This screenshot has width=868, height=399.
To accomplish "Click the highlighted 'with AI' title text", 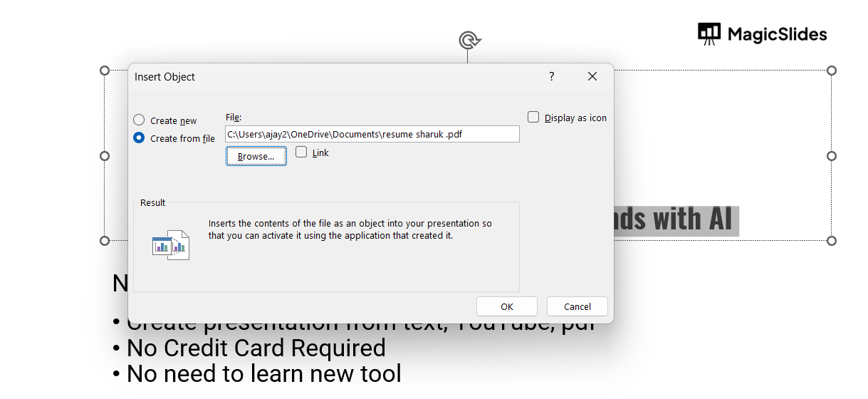I will pyautogui.click(x=692, y=220).
